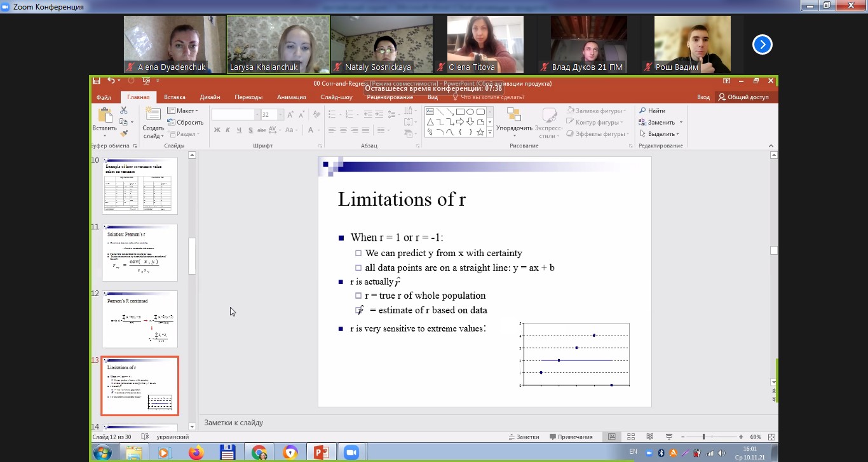Select the Format Painter brush icon
This screenshot has width=868, height=462.
pos(123,133)
